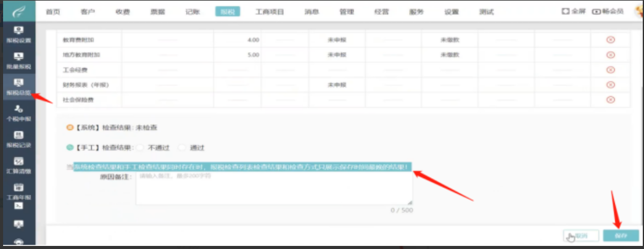The height and width of the screenshot is (249, 644).
Task: Toggle 全屏 fullscreen mode
Action: pos(574,11)
